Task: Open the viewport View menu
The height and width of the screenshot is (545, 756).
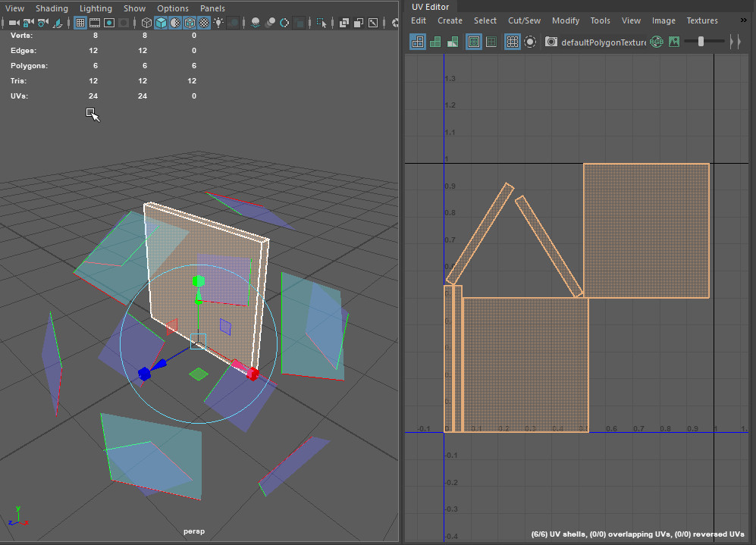Action: click(15, 8)
